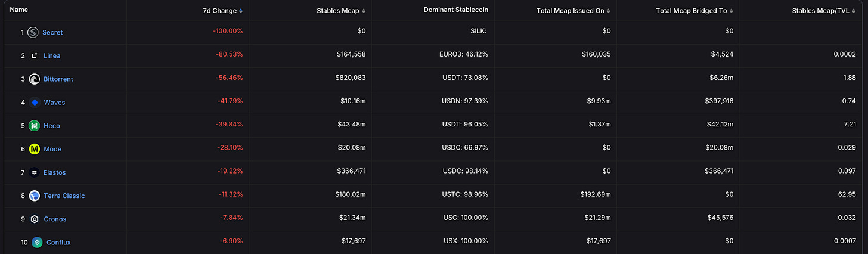Open the Terra Classic chain link
868x254 pixels.
pos(64,196)
